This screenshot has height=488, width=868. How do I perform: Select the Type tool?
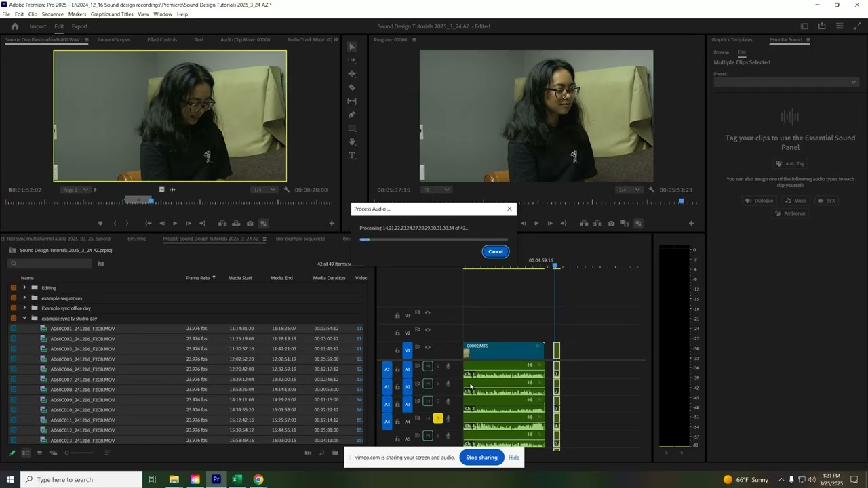coord(351,155)
